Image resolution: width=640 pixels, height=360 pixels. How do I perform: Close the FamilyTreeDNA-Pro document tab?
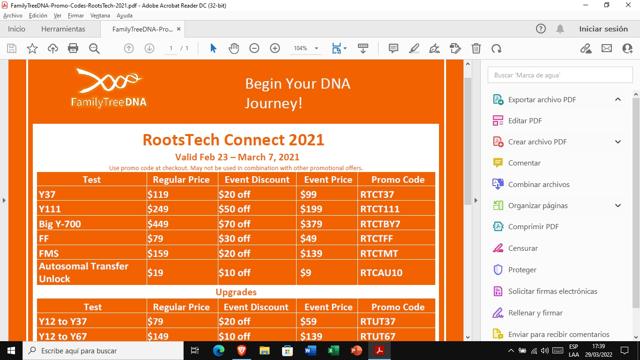click(x=179, y=29)
